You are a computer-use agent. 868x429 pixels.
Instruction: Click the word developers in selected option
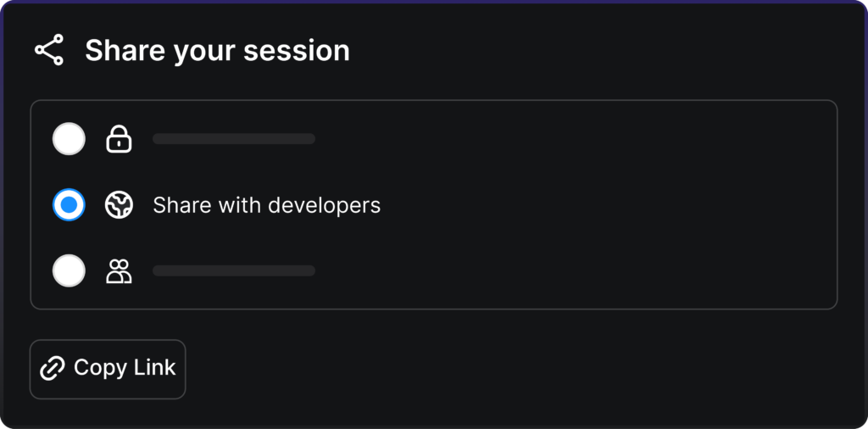coord(324,205)
